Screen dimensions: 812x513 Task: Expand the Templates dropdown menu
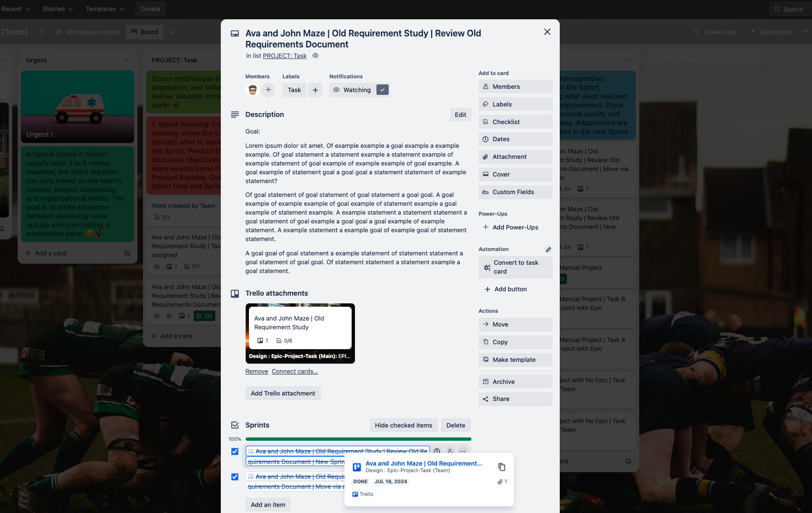pos(105,9)
